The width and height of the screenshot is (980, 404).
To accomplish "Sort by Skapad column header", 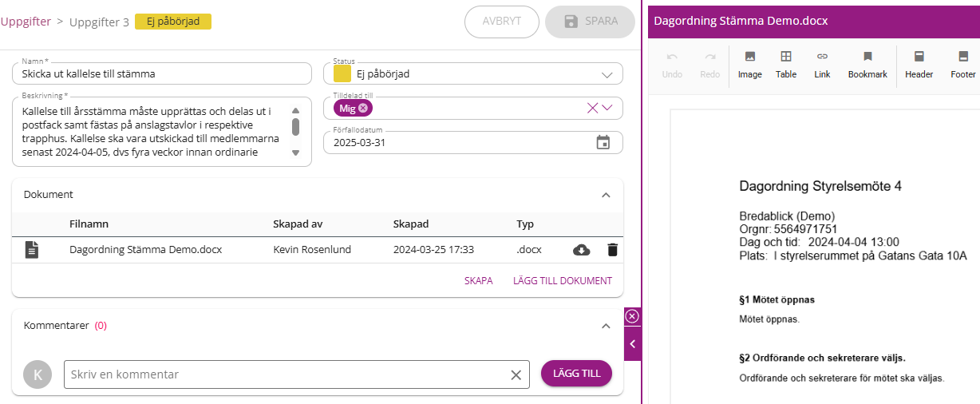I will 411,224.
